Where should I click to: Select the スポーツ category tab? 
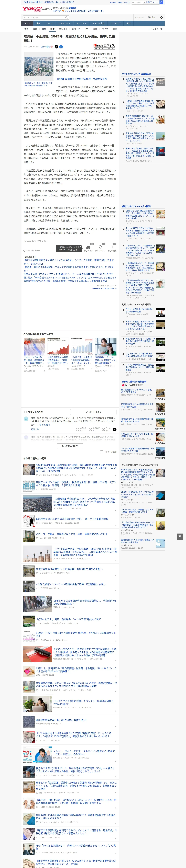pos(76,29)
